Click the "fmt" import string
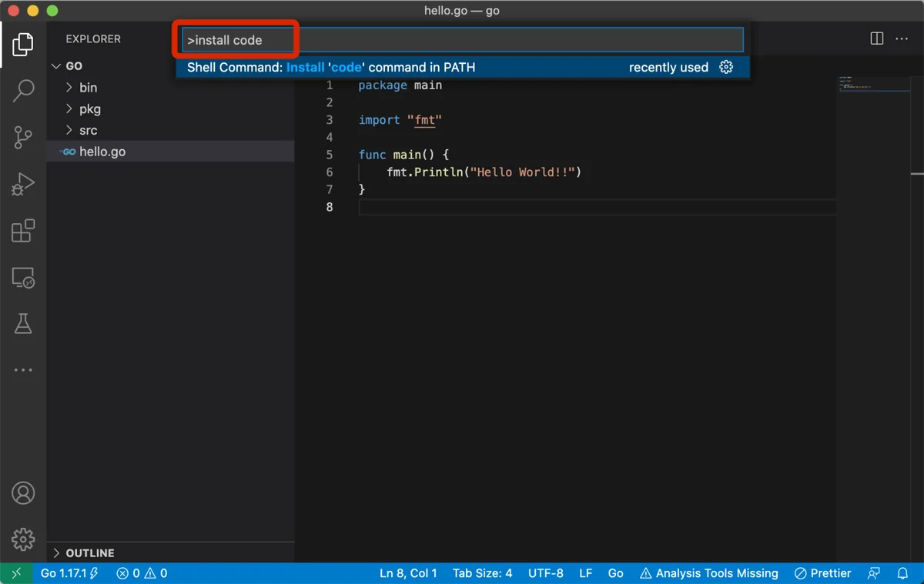Image resolution: width=924 pixels, height=584 pixels. [424, 120]
